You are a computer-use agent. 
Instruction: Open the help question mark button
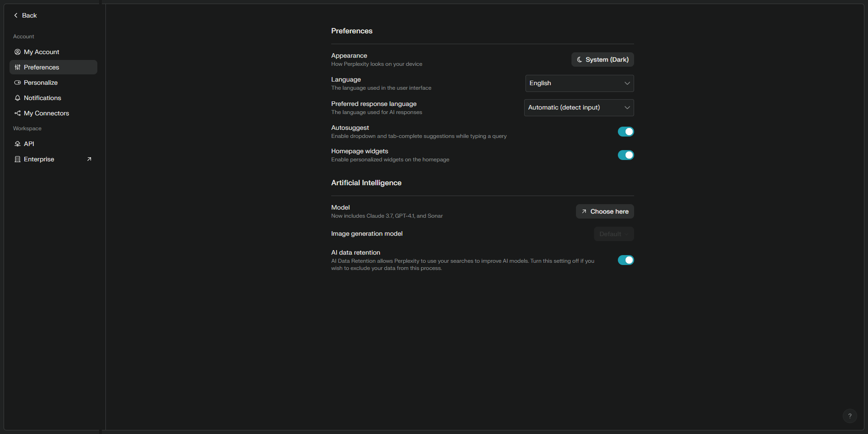click(x=850, y=416)
